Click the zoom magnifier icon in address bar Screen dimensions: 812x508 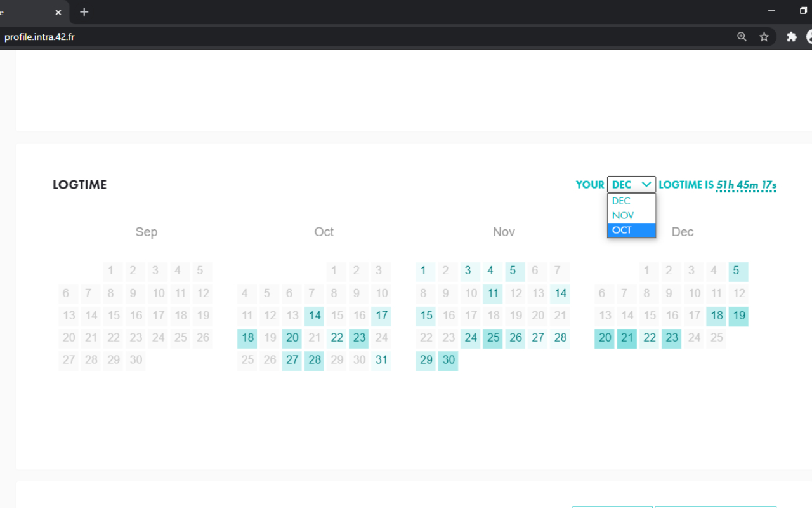[742, 37]
